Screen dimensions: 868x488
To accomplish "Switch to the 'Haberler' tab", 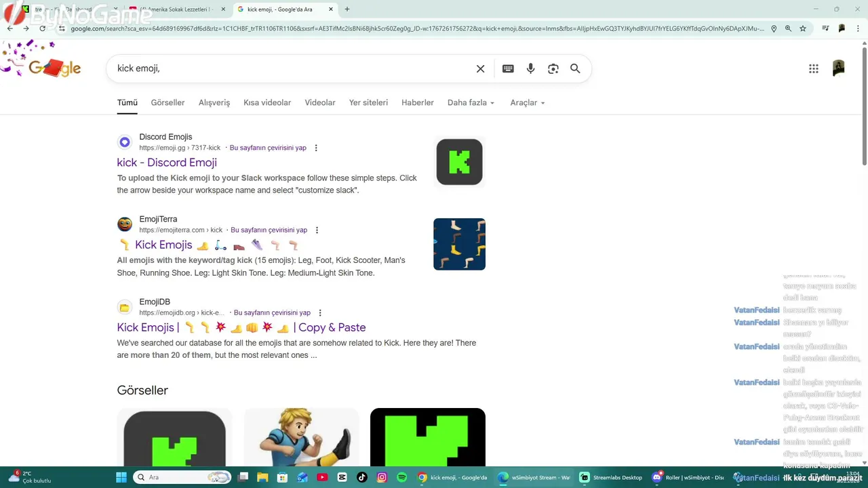I will click(418, 102).
